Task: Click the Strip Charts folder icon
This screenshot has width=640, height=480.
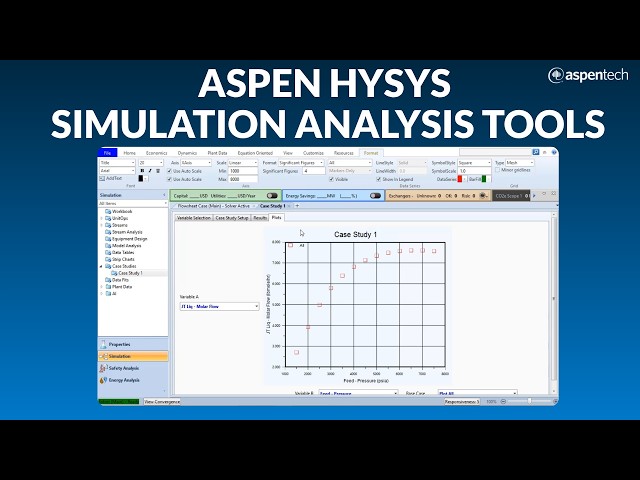Action: 108,259
